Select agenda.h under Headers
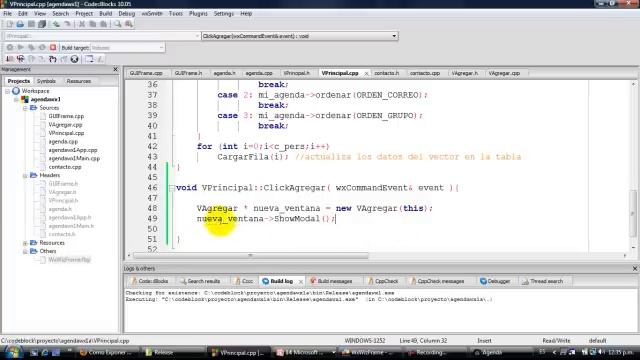 60,209
